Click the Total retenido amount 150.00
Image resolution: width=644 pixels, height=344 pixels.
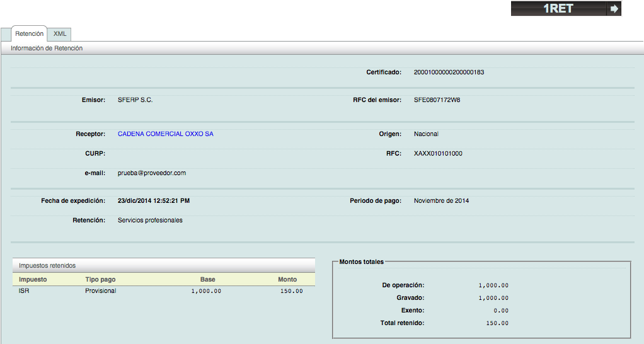coord(498,323)
